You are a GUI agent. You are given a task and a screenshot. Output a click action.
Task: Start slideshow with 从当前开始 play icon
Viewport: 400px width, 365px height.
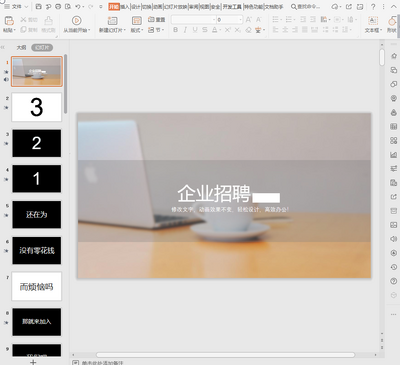pos(77,21)
